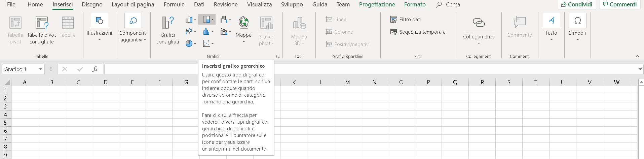Click the Commenti button
The width and height of the screenshot is (644, 159).
[620, 4]
